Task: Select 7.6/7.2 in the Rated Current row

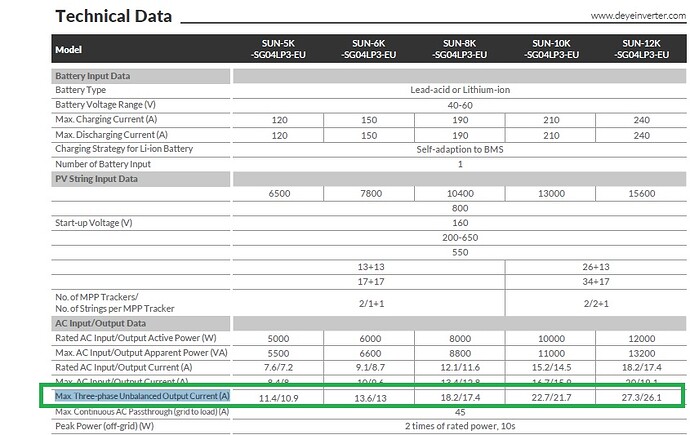Action: [x=279, y=368]
